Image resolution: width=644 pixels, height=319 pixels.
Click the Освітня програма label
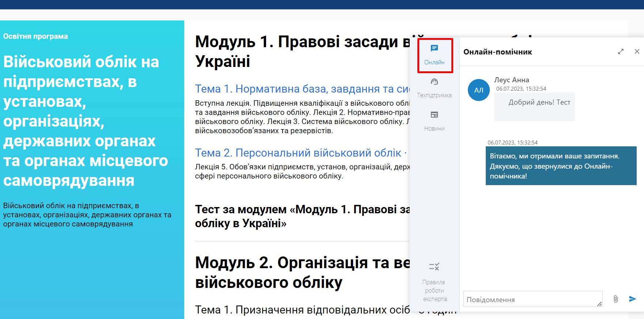point(35,36)
